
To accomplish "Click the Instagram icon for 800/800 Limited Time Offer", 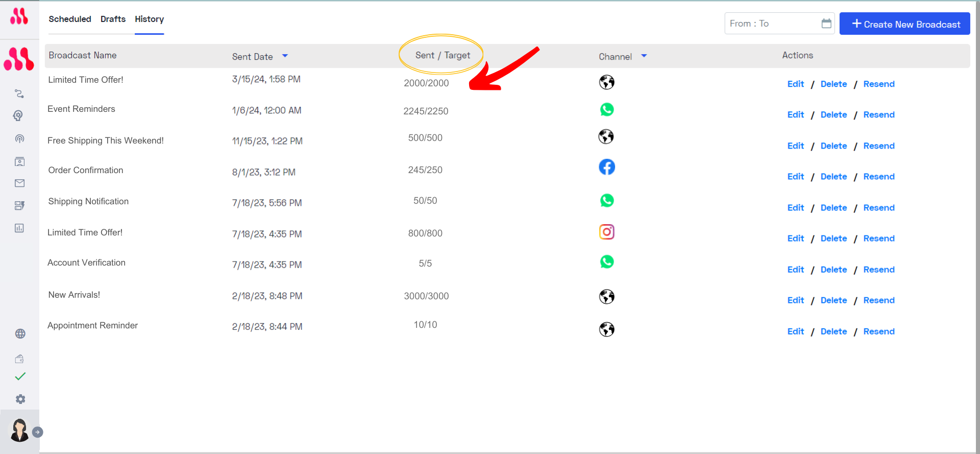I will 606,232.
